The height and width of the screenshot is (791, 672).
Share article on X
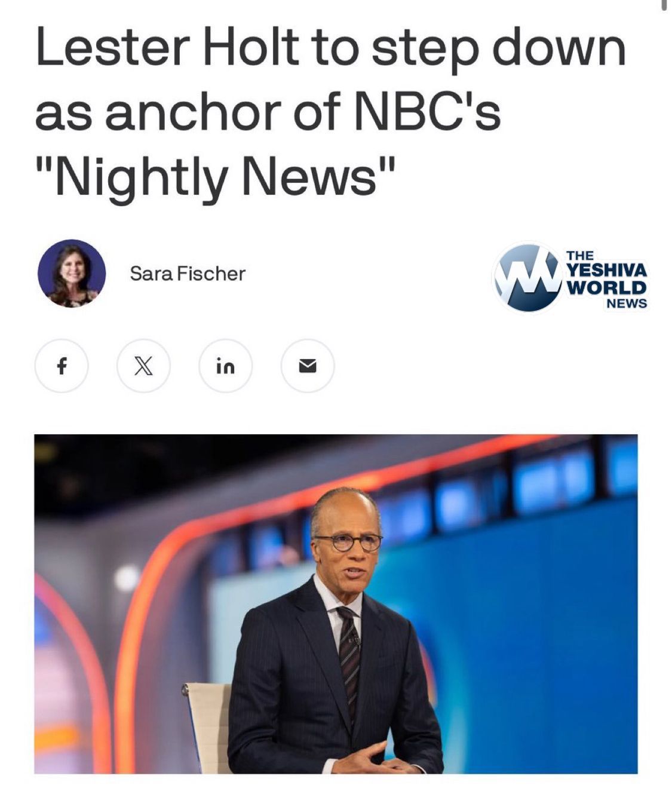[x=143, y=366]
